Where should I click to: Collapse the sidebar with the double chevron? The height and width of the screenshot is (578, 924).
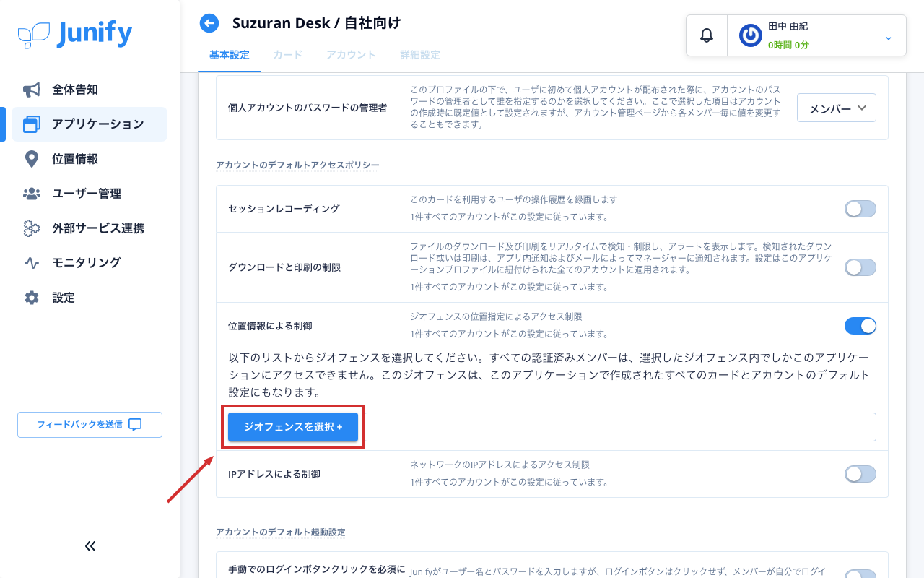pyautogui.click(x=90, y=546)
